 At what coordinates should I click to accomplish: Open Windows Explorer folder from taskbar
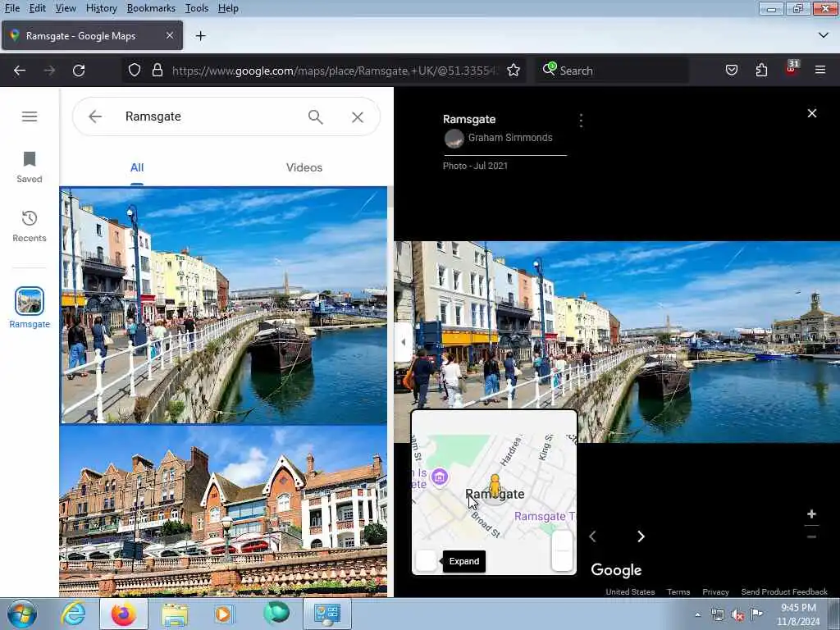(175, 614)
